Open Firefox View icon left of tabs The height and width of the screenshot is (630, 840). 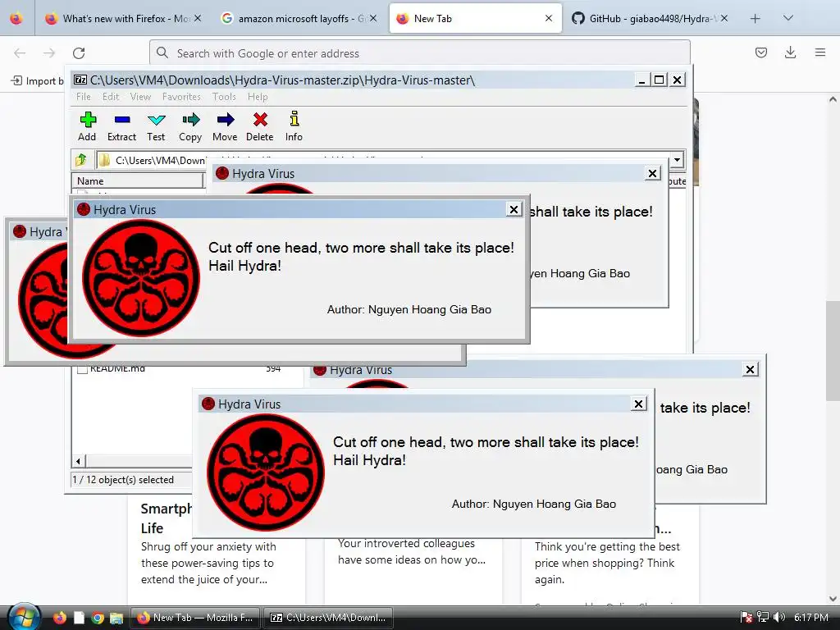16,19
